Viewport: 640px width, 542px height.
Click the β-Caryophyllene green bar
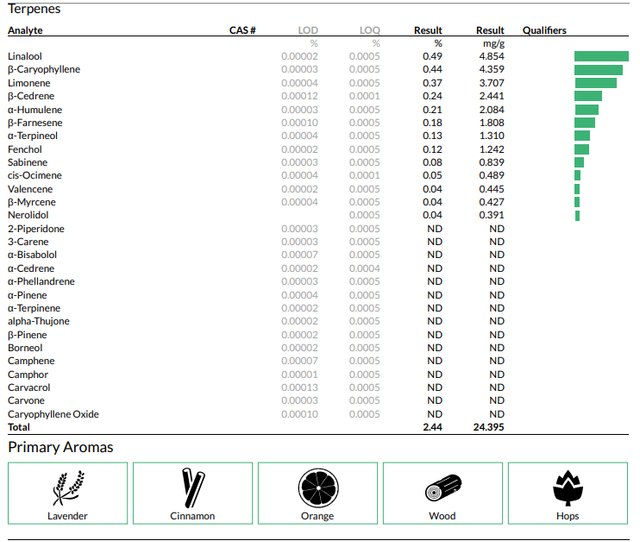coord(598,70)
